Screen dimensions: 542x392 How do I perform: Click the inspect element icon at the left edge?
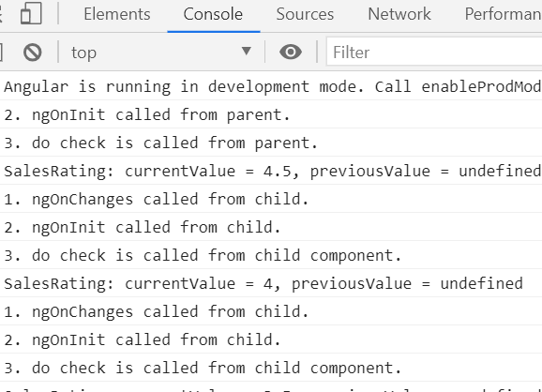(x=1, y=13)
